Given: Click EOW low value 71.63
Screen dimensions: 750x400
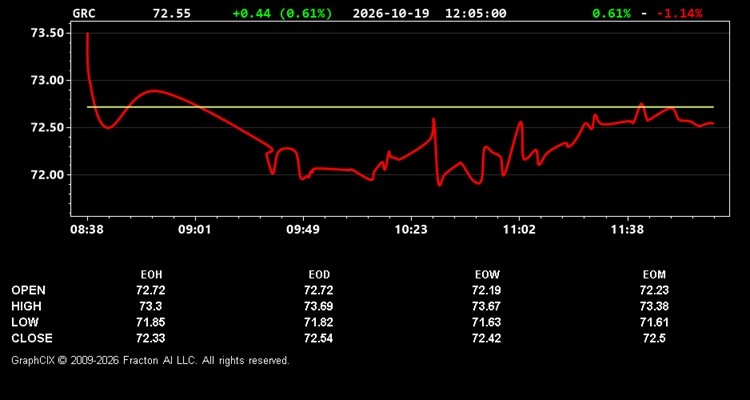Looking at the screenshot, I should tap(486, 322).
